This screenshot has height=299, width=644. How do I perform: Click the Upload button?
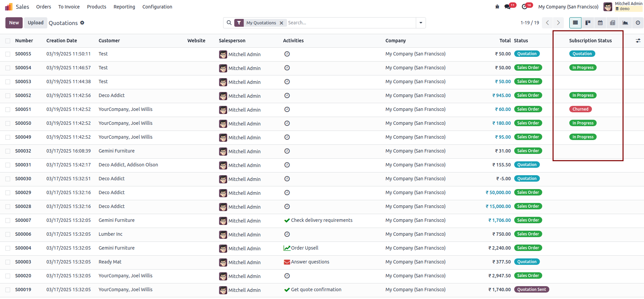pos(35,23)
